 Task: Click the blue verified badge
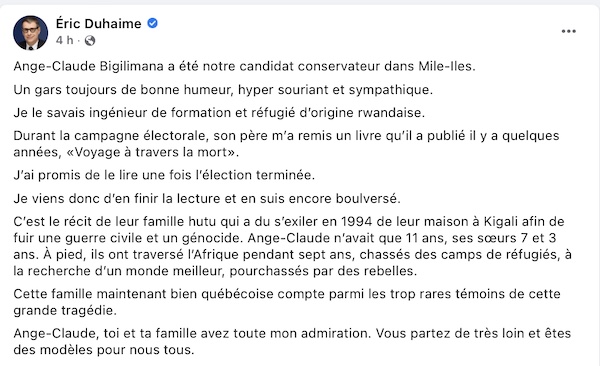point(152,23)
